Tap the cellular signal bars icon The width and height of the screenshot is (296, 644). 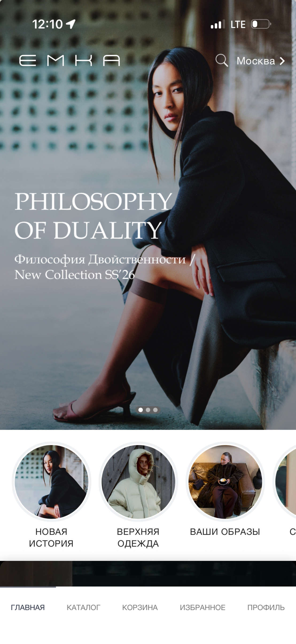[x=218, y=24]
